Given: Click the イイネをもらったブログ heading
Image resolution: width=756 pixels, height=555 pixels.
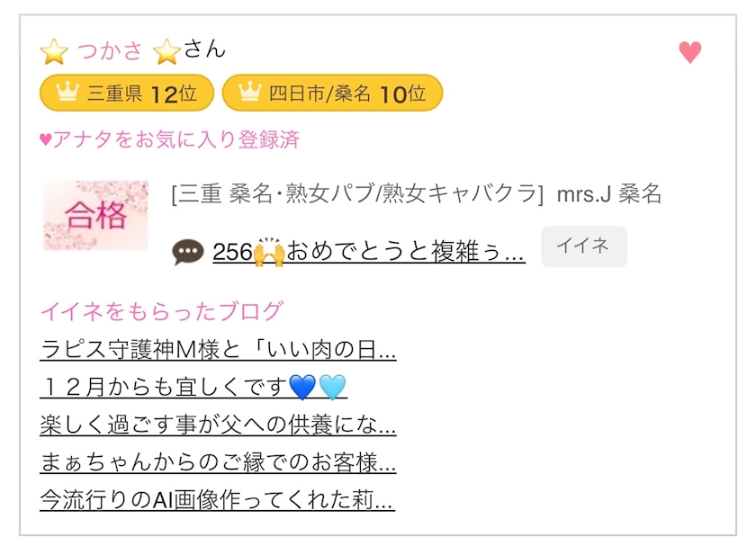Looking at the screenshot, I should [162, 312].
